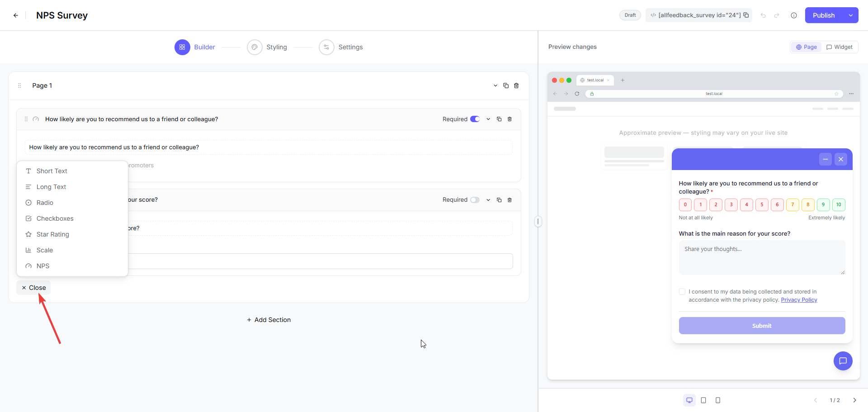This screenshot has width=868, height=412.
Task: Grab the Page 1 drag handle
Action: pos(19,85)
